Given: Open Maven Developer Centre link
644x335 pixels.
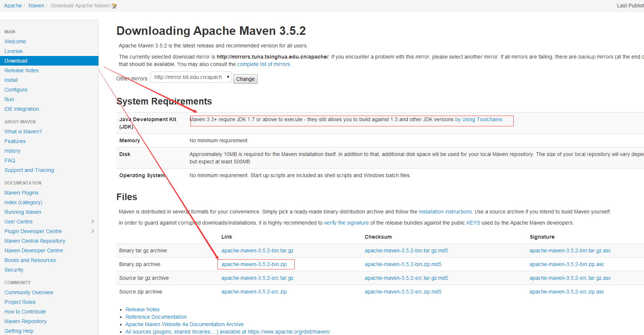Looking at the screenshot, I should (x=34, y=251).
